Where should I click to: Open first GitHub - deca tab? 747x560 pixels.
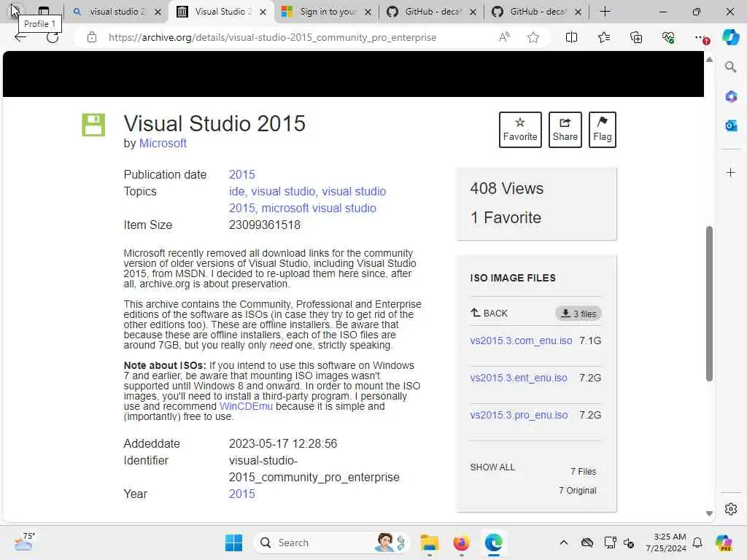tap(433, 12)
